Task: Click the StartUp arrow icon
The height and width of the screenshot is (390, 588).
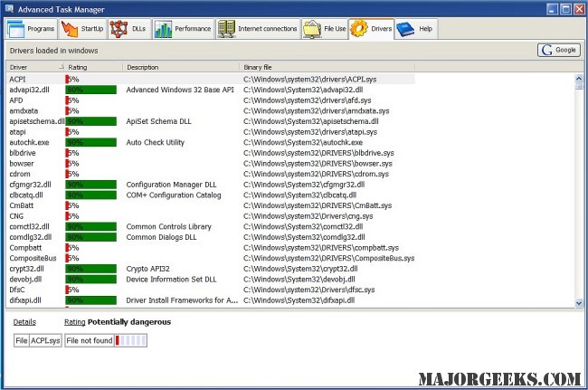Action: 70,29
